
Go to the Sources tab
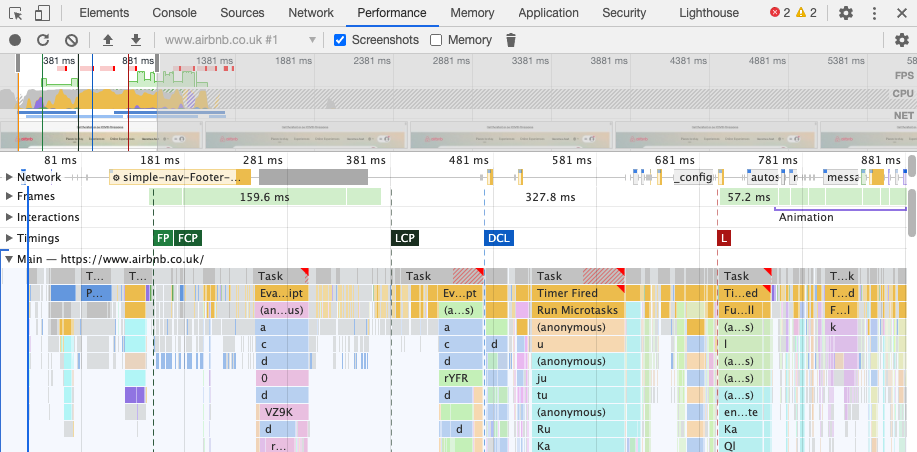(242, 13)
